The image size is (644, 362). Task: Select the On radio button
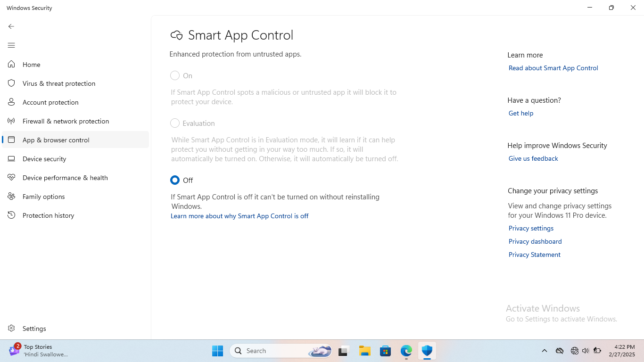tap(174, 75)
